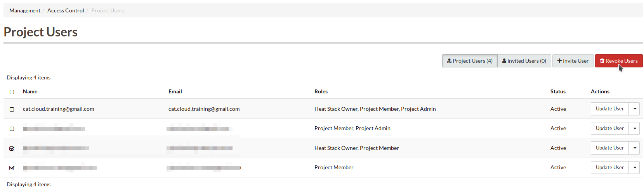Image resolution: width=644 pixels, height=196 pixels.
Task: Select the unchecked Project Member, Project Admin row
Action: pyautogui.click(x=12, y=129)
